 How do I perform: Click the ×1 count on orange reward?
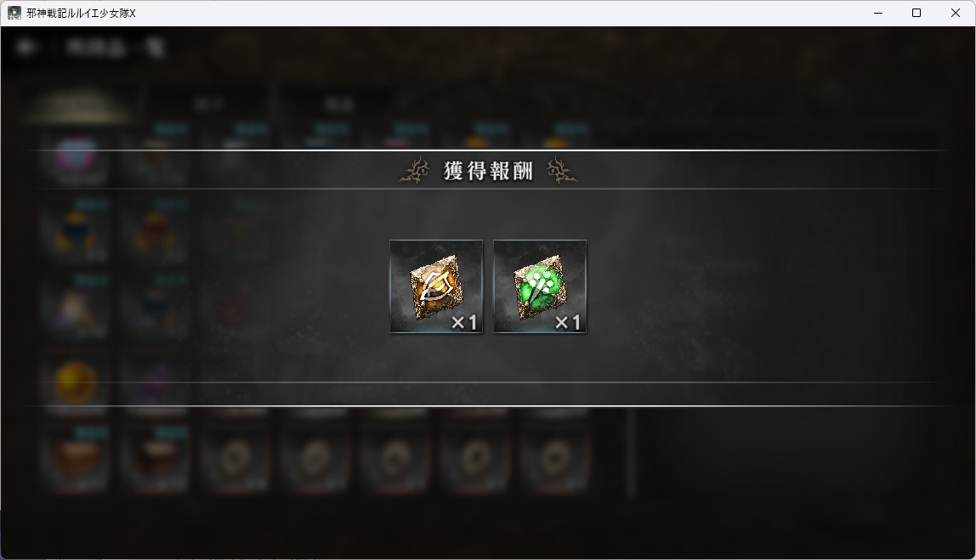(463, 322)
